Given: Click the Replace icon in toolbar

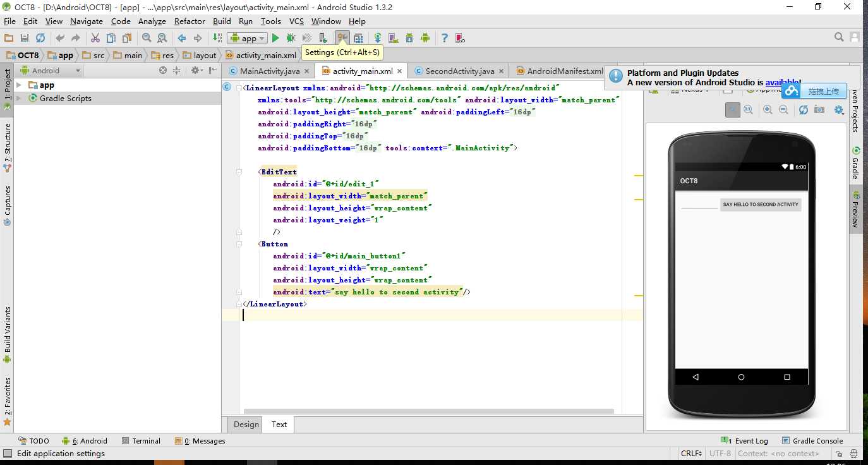Looking at the screenshot, I should tap(162, 38).
